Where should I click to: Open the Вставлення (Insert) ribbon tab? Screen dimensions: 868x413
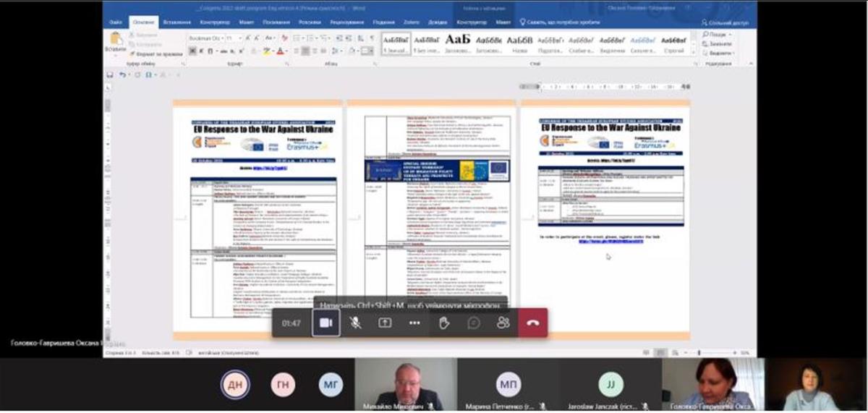click(x=176, y=22)
